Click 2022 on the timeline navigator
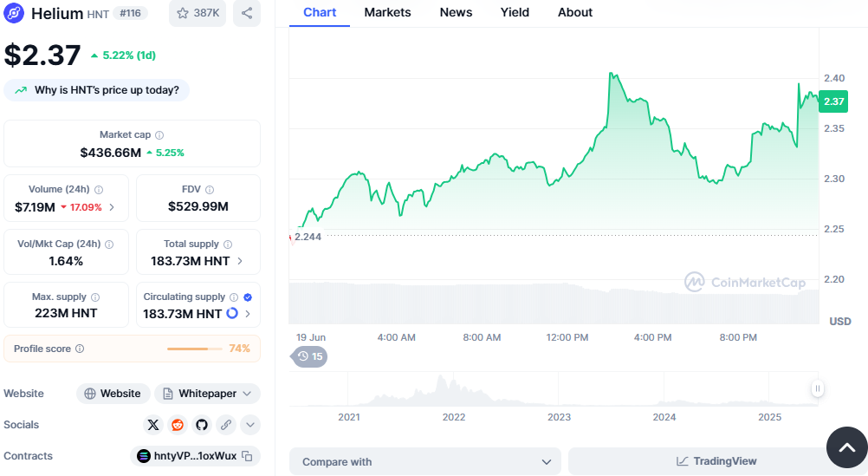 [x=454, y=417]
